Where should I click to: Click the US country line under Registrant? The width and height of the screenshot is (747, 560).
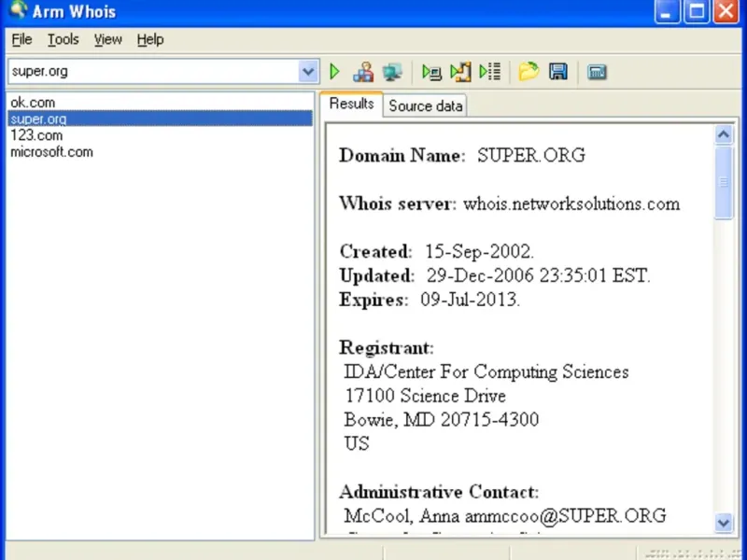(357, 443)
